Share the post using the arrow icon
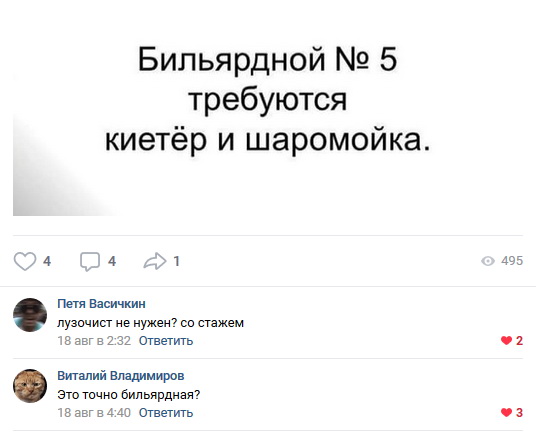This screenshot has width=536, height=432. tap(155, 261)
